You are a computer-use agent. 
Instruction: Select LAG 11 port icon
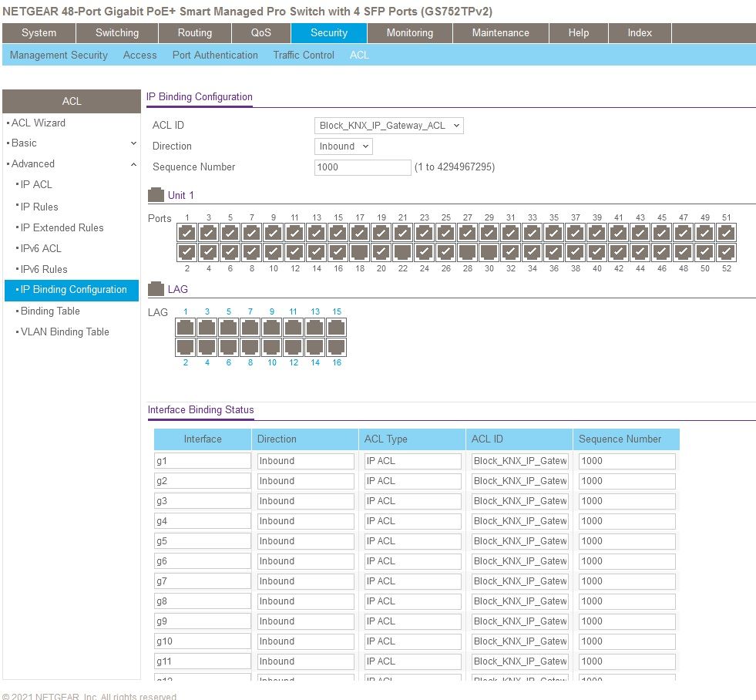[x=293, y=328]
